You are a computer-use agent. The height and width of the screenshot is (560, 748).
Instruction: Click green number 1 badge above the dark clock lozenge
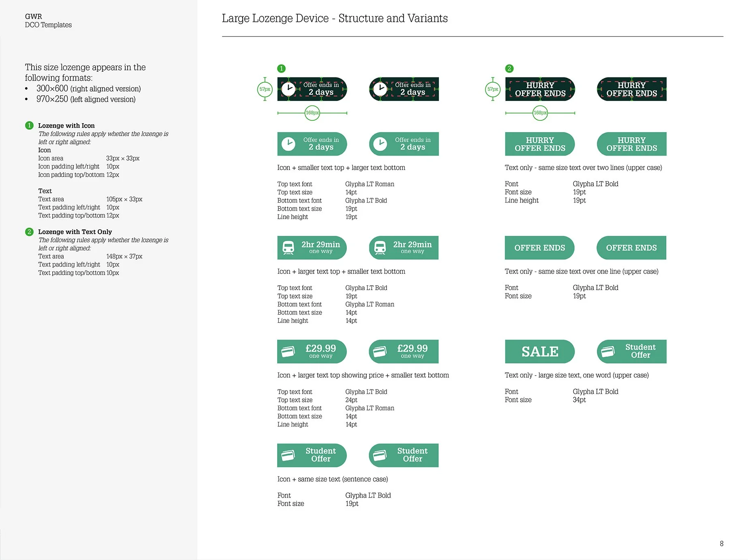click(x=281, y=68)
